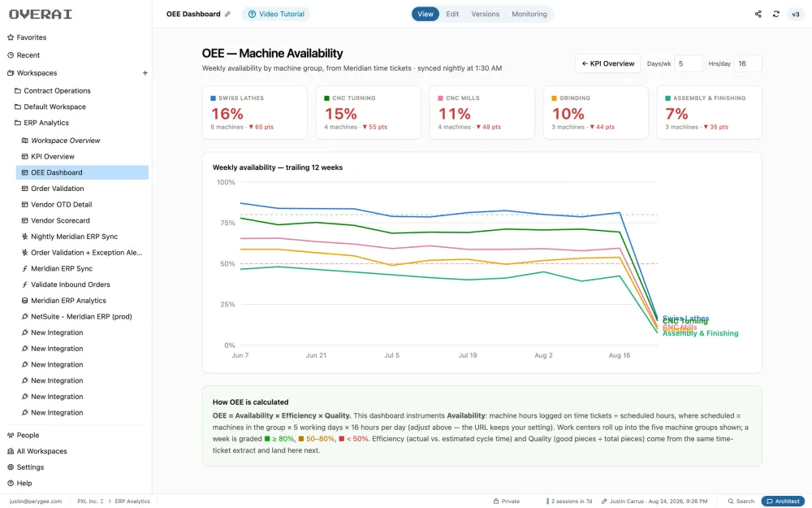Click the orange Grinding color swatch
This screenshot has height=508, width=812.
tap(554, 98)
